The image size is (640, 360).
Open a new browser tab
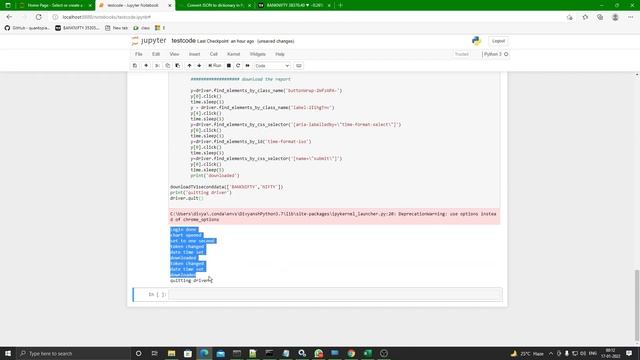pyautogui.click(x=340, y=5)
